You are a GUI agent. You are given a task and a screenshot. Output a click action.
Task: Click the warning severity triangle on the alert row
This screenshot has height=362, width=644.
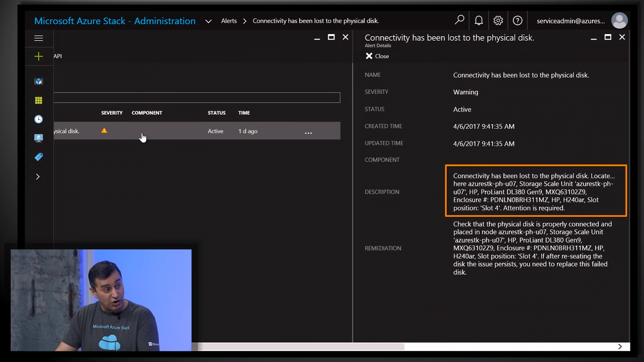click(x=104, y=130)
